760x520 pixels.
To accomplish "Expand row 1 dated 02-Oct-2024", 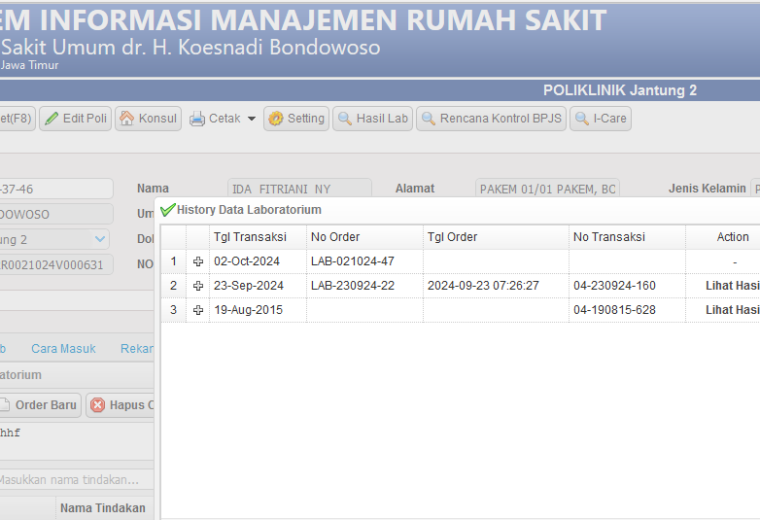I will pos(198,262).
